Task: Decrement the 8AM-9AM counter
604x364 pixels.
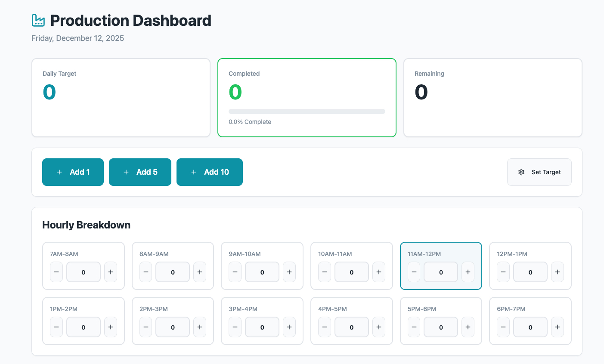Action: coord(146,272)
